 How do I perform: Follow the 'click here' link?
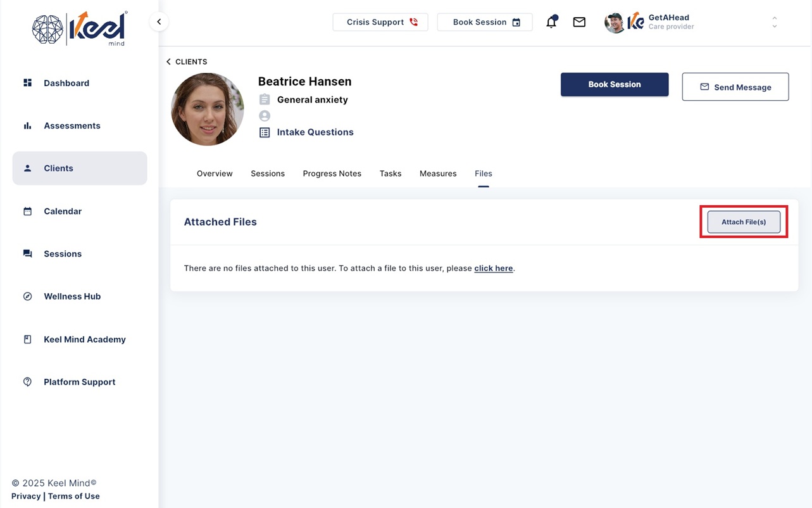pos(494,268)
